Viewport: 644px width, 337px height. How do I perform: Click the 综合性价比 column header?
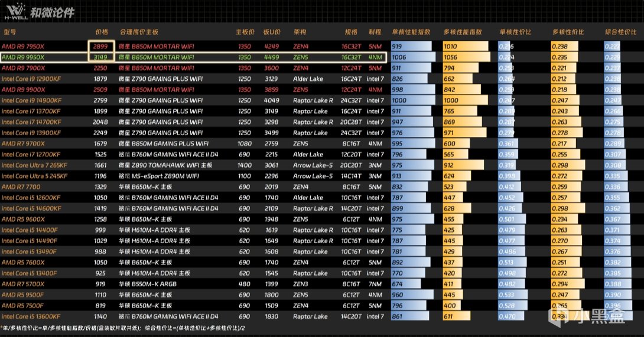(x=620, y=32)
